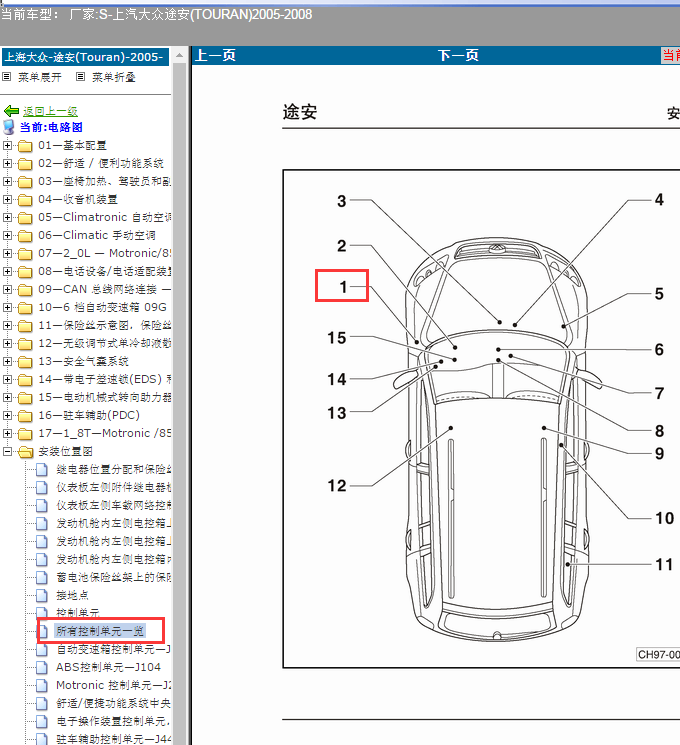Viewport: 680px width, 745px height.
Task: Click the number 12 label in the diagram
Action: [x=337, y=486]
